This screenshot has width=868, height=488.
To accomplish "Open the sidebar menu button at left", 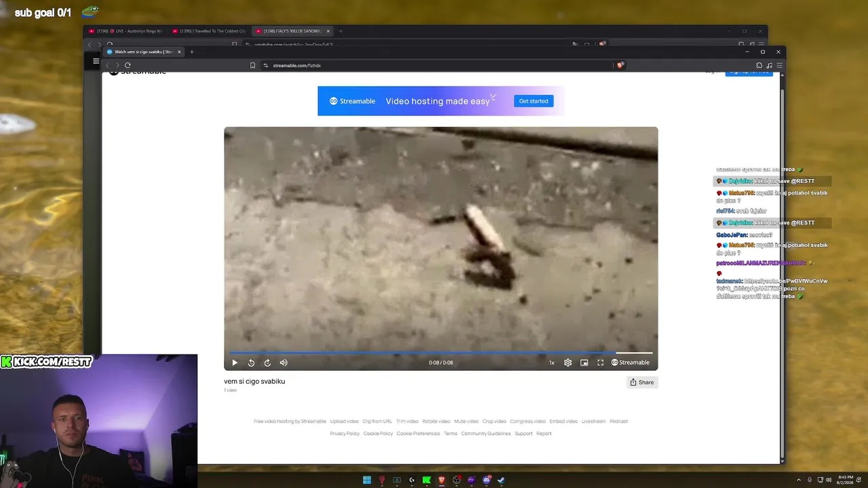I will click(x=96, y=61).
